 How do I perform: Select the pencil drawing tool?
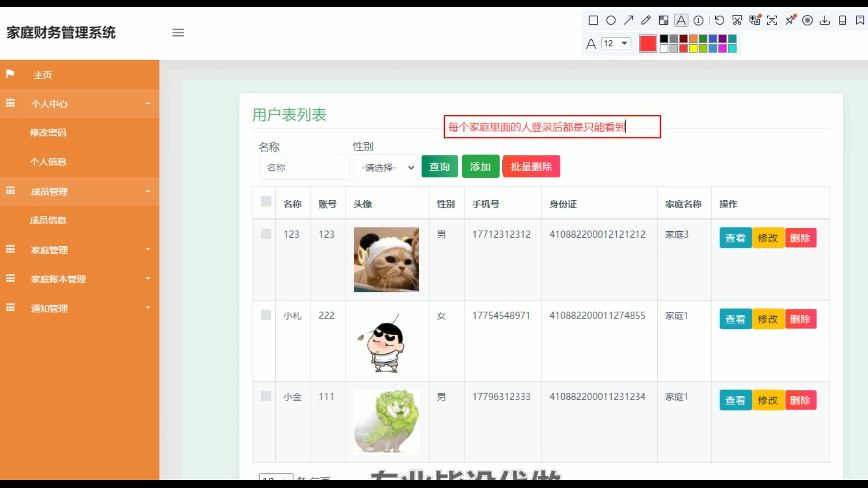click(646, 20)
